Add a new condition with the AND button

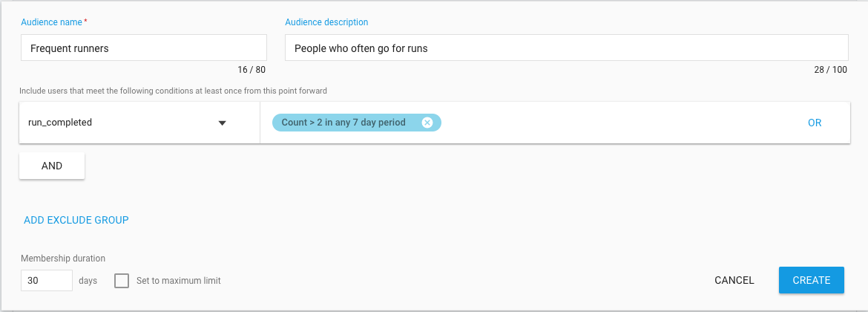52,166
